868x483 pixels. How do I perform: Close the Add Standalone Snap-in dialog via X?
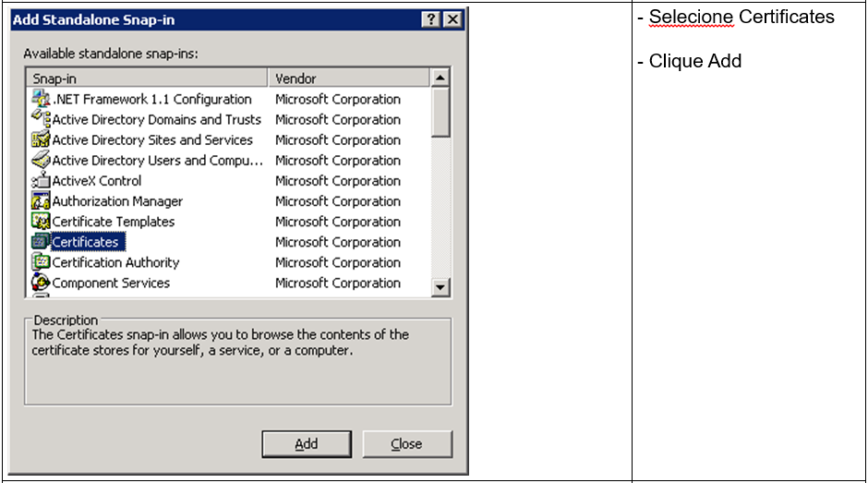[452, 20]
